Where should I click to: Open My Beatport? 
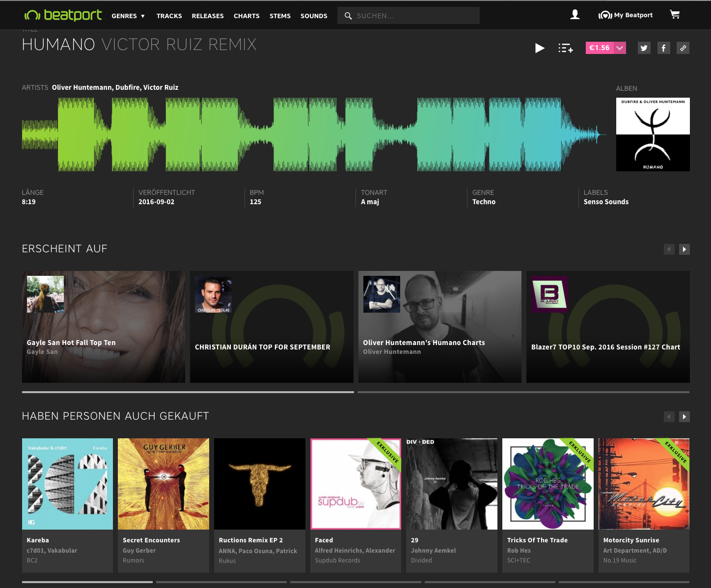[x=626, y=15]
